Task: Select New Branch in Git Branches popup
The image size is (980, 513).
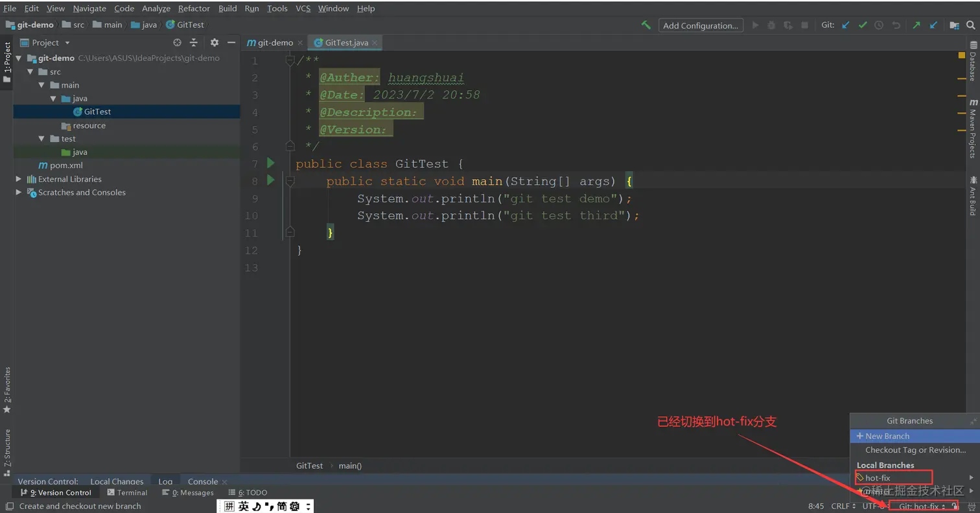Action: [915, 436]
